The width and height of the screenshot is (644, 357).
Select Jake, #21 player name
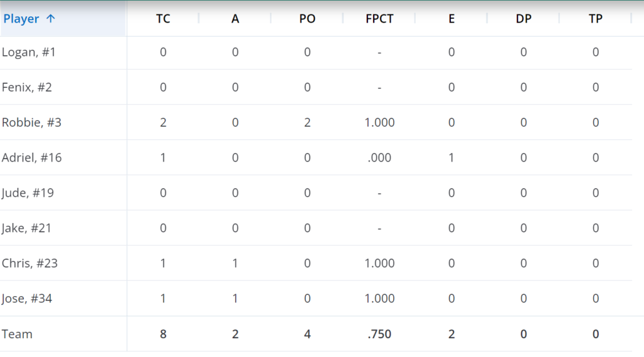pos(26,228)
